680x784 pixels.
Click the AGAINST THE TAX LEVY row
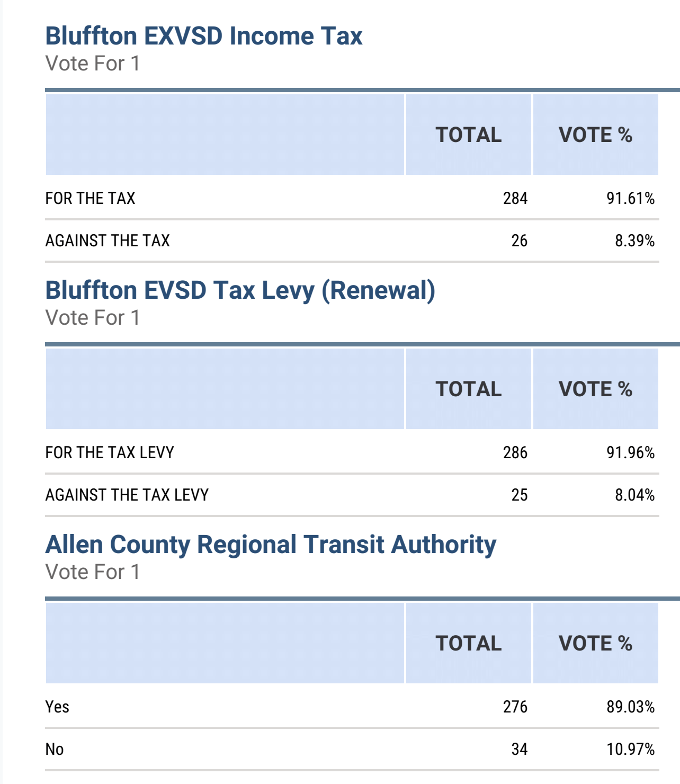[x=352, y=495]
